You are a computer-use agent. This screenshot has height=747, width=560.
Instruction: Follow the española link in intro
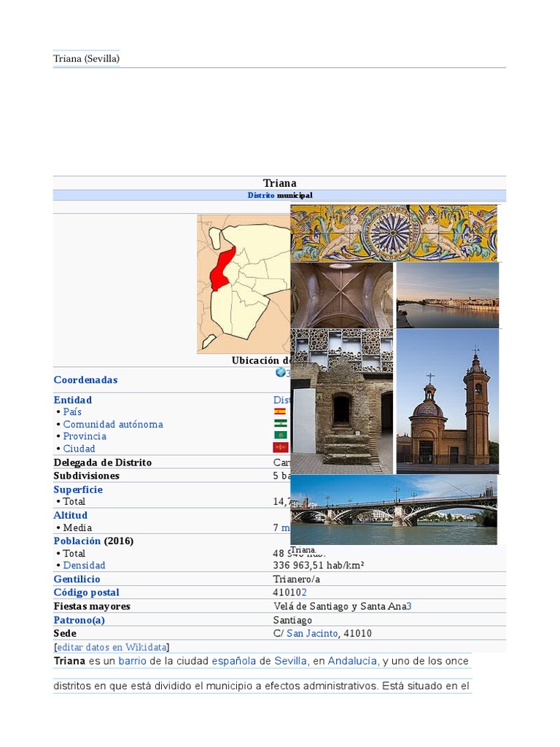coord(234,661)
